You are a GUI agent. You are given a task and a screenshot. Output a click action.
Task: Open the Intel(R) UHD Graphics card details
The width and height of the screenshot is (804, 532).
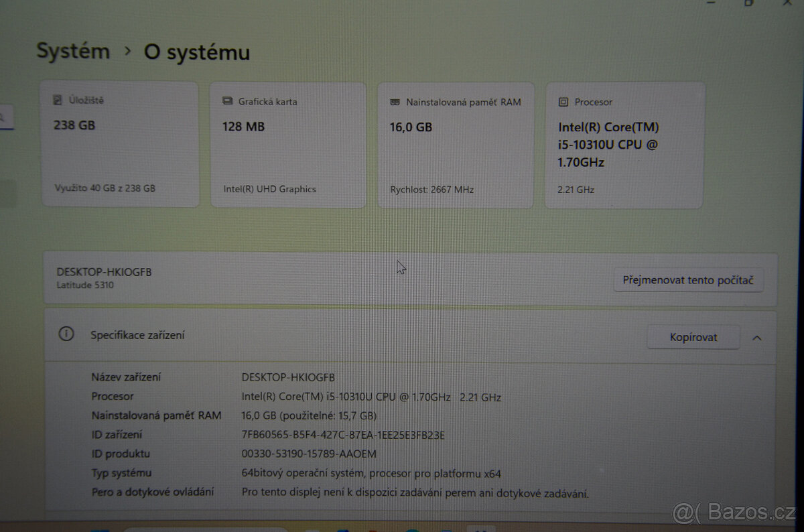tap(287, 144)
